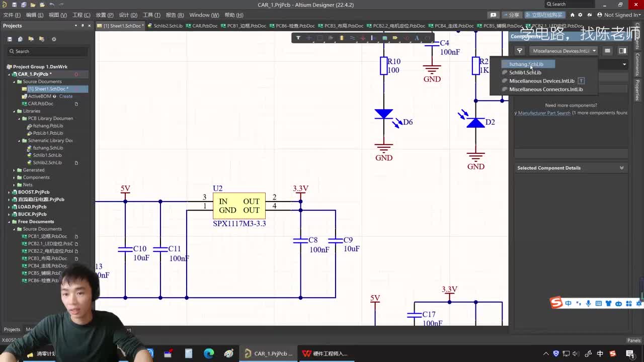Open the 放置 (P) menu
The image size is (644, 362).
point(105,15)
